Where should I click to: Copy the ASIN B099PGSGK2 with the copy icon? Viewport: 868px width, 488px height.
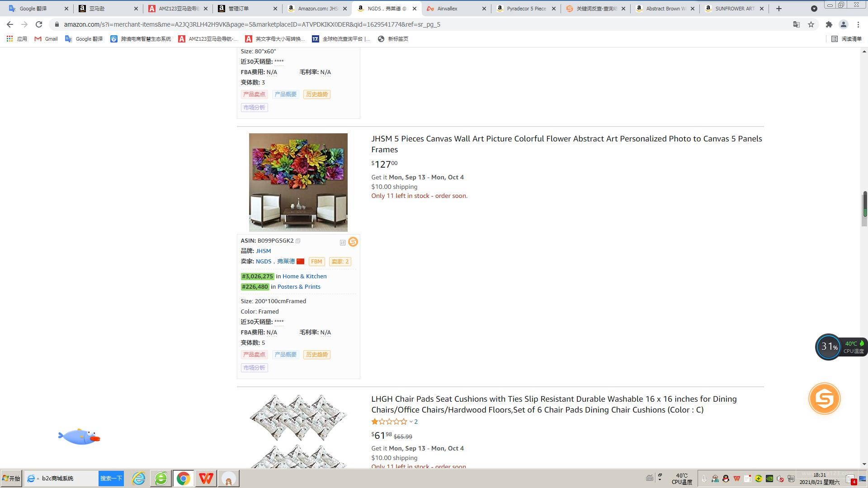tap(298, 241)
